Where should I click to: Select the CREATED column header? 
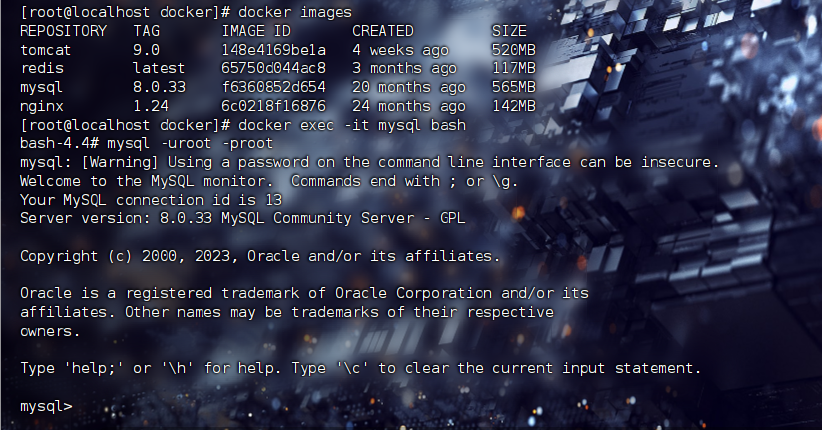coord(383,31)
